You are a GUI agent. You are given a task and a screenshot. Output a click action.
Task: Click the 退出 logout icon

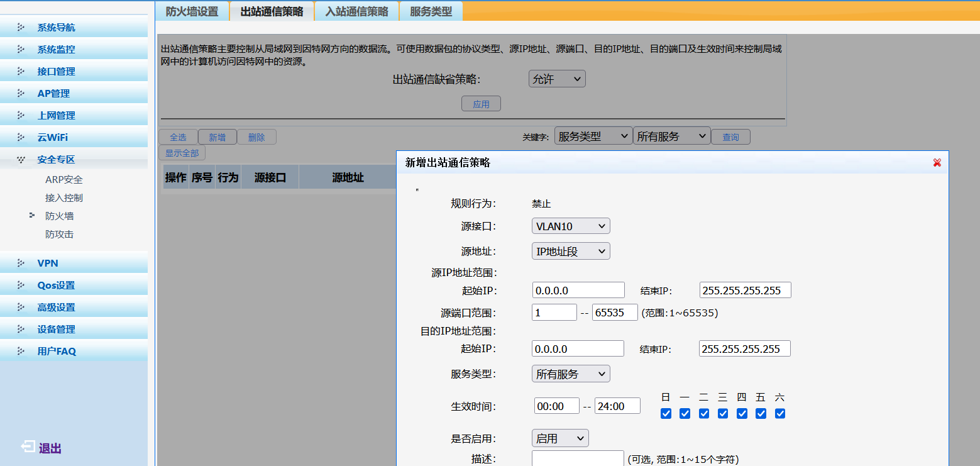(28, 447)
